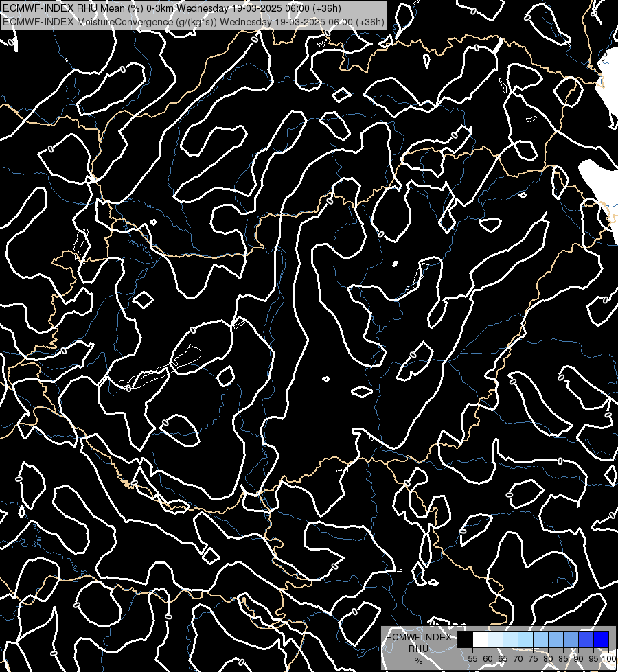Click the legend value 55

point(472,659)
